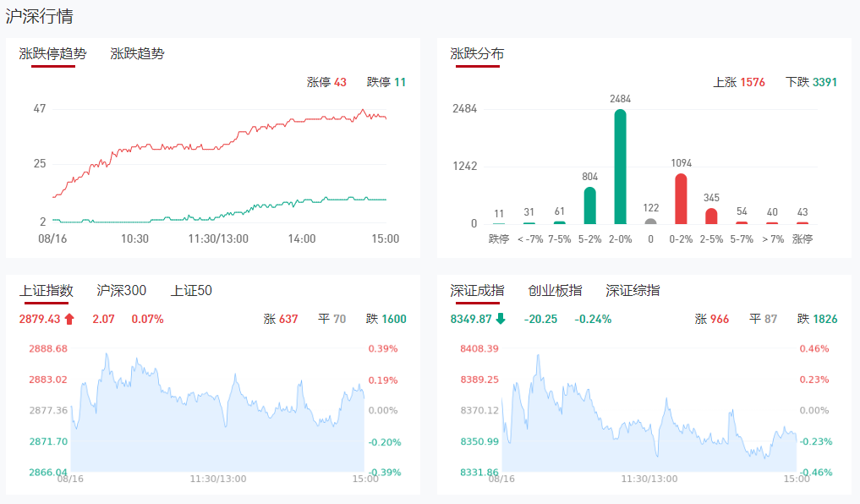Open the 涨跌分布 tab
The width and height of the screenshot is (860, 504).
pyautogui.click(x=477, y=54)
